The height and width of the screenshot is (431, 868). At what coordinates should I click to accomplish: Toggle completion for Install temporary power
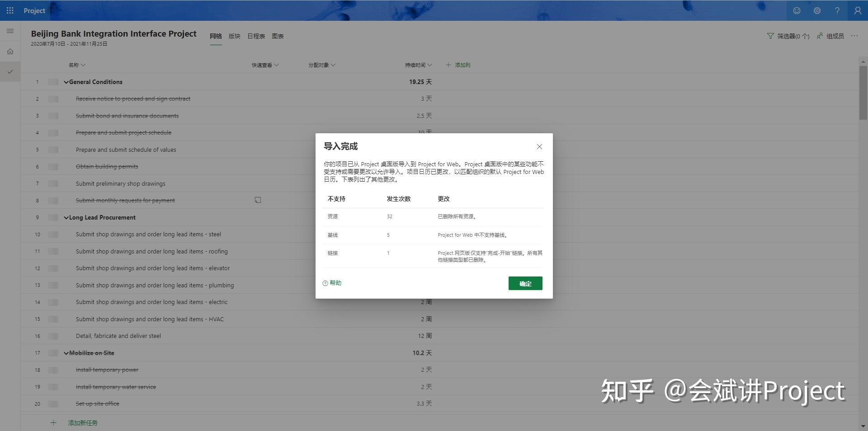(53, 370)
